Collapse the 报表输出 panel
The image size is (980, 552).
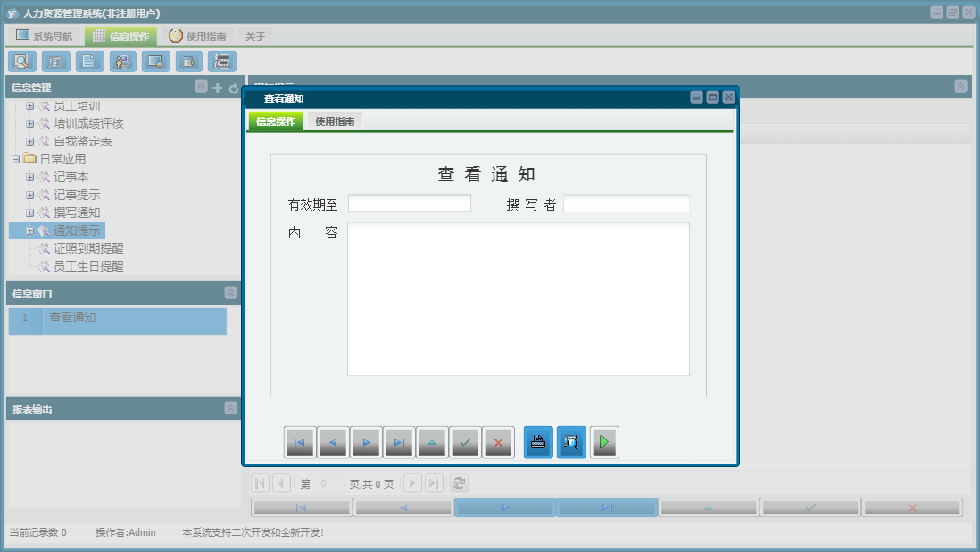[230, 407]
